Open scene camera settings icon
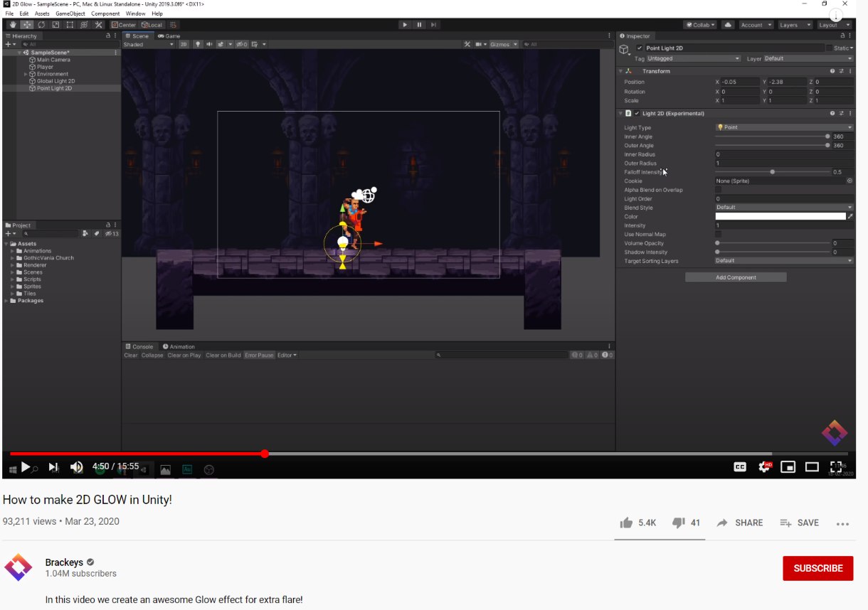 480,44
